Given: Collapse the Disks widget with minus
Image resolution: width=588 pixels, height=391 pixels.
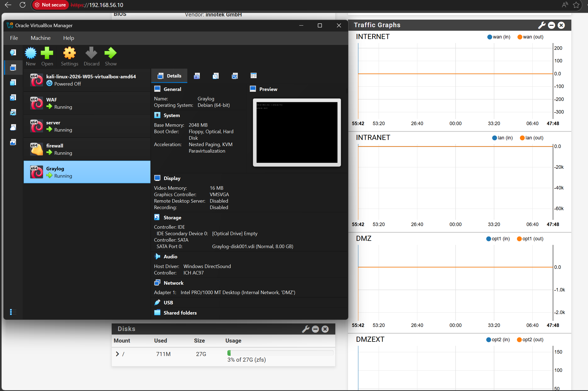Looking at the screenshot, I should pos(315,329).
